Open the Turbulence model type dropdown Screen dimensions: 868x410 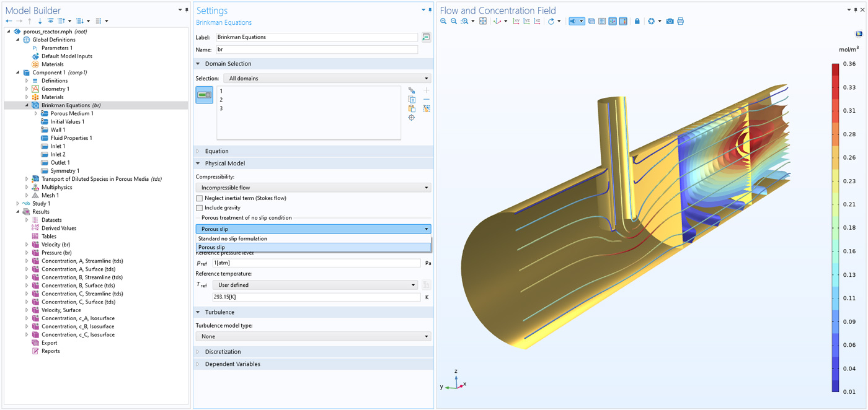pos(313,336)
